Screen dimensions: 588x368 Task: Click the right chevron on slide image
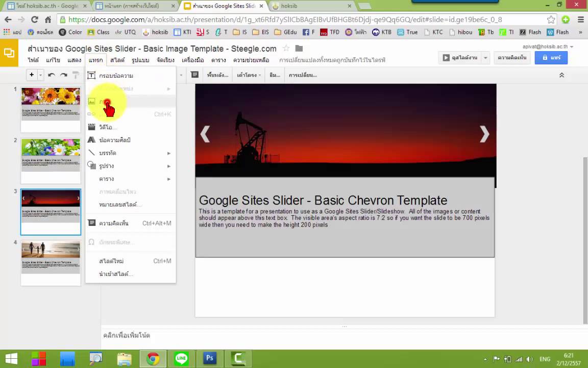point(484,134)
